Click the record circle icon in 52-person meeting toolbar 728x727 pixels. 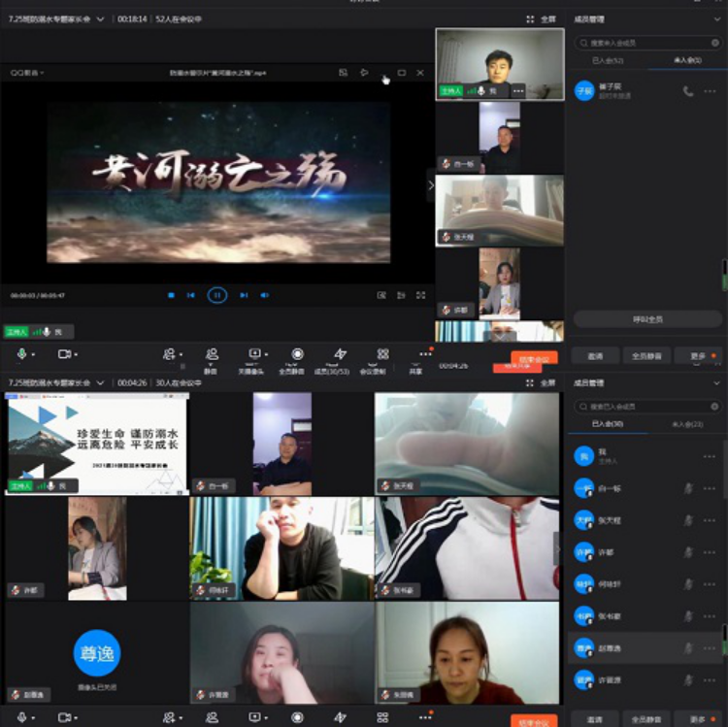tap(298, 354)
